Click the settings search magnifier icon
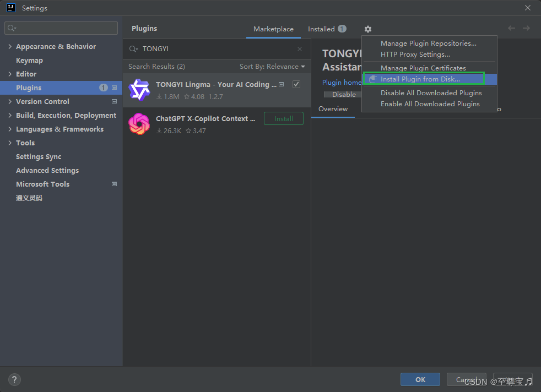This screenshot has width=541, height=392. pyautogui.click(x=12, y=28)
